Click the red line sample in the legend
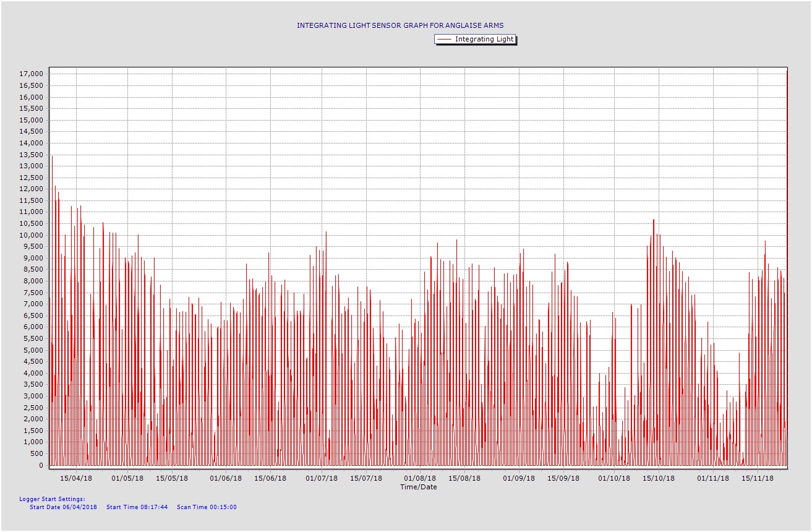Screen dimensions: 812x532 click(x=445, y=40)
